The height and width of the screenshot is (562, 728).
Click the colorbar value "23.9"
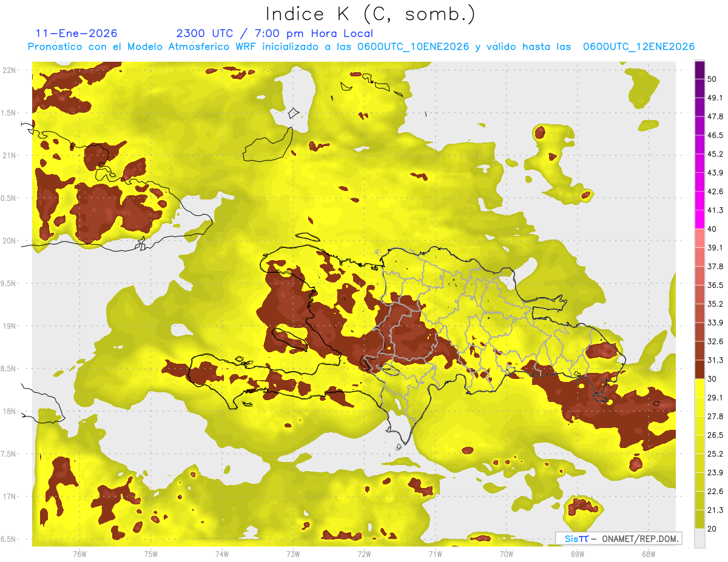[x=715, y=473]
